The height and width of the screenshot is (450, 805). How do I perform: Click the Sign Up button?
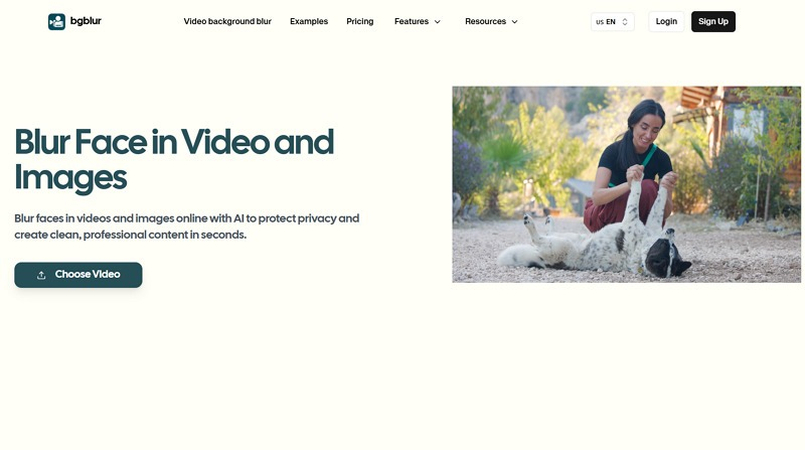pos(713,22)
